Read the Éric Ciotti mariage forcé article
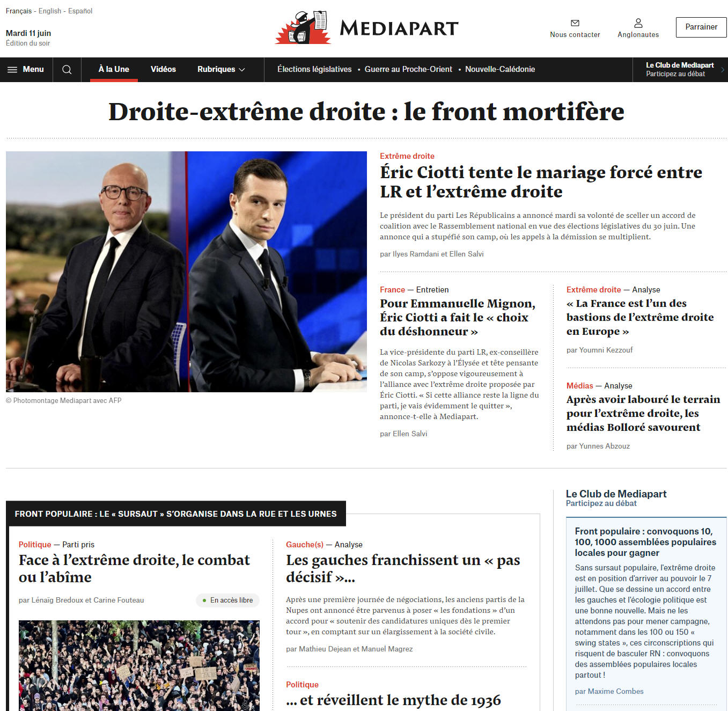Image resolution: width=728 pixels, height=711 pixels. [541, 182]
